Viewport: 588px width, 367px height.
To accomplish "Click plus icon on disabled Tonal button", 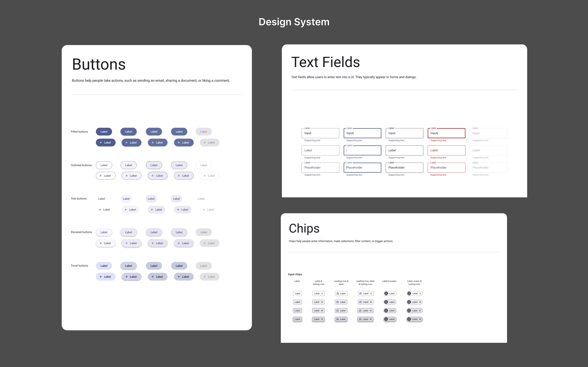I will pyautogui.click(x=205, y=277).
